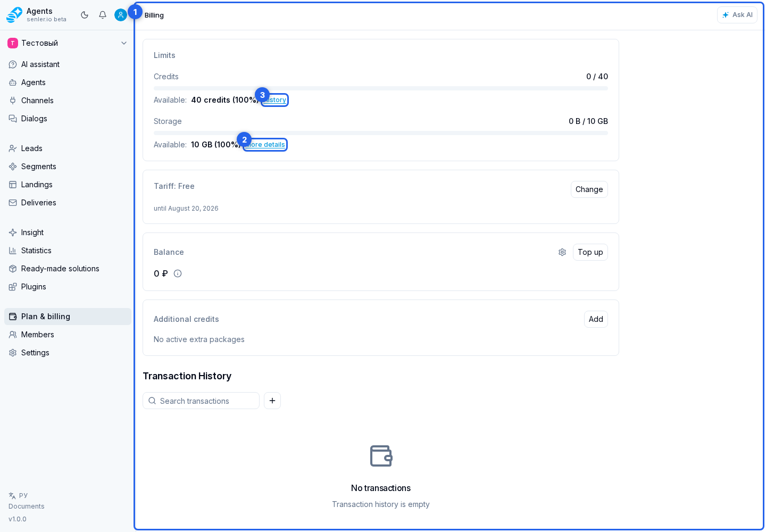Open Ready-made solutions from the sidebar
Screen dimensions: 766x532
pyautogui.click(x=68, y=269)
